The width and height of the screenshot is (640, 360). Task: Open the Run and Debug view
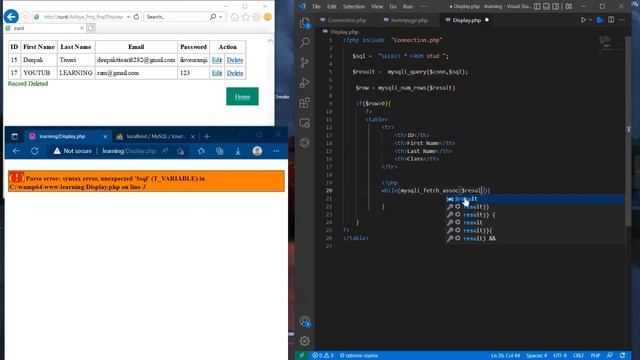pyautogui.click(x=305, y=82)
